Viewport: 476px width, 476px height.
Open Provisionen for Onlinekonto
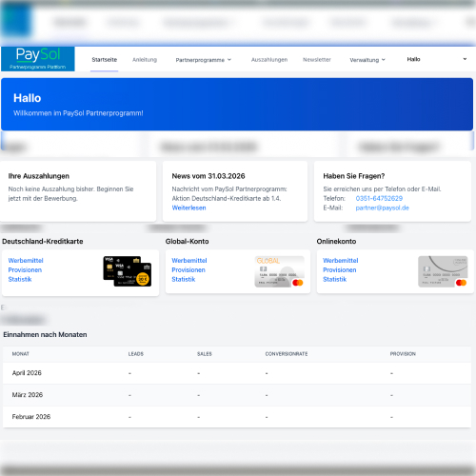(x=340, y=270)
